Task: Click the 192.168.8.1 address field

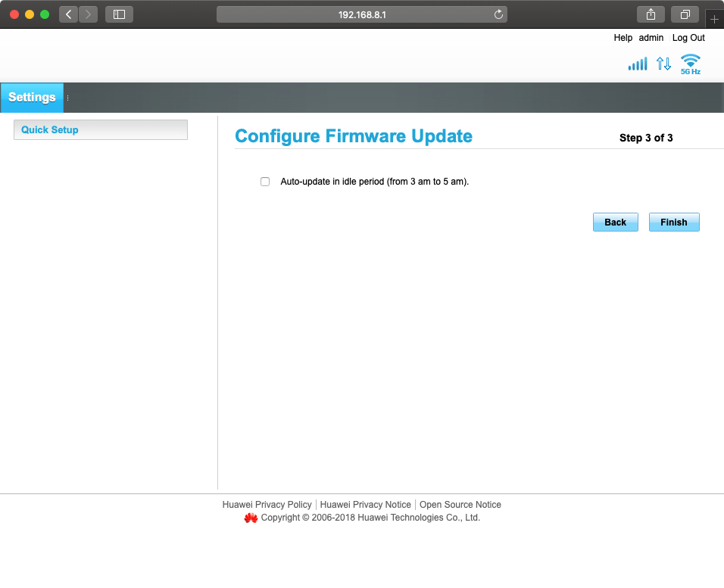Action: coord(362,14)
